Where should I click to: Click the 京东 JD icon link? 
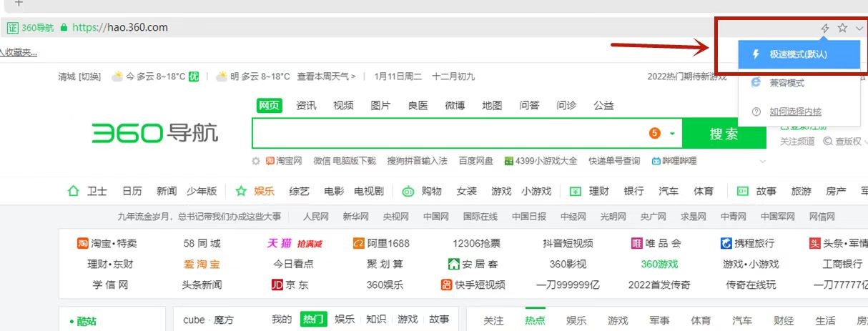(277, 285)
